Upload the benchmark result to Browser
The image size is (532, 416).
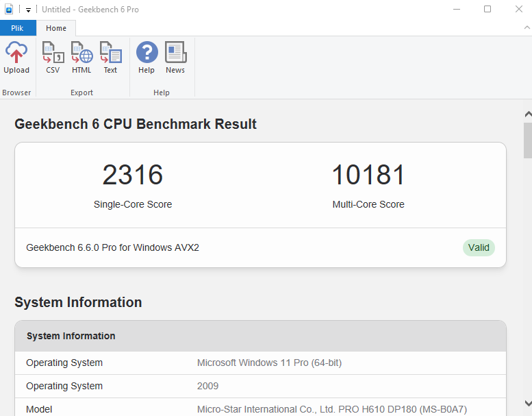[x=16, y=58]
